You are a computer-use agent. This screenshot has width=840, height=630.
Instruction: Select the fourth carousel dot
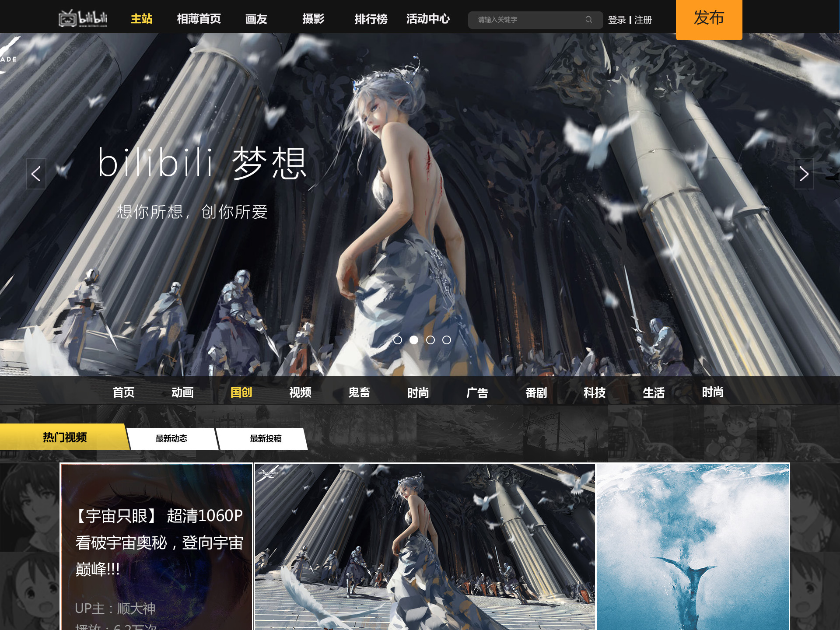[x=446, y=340]
